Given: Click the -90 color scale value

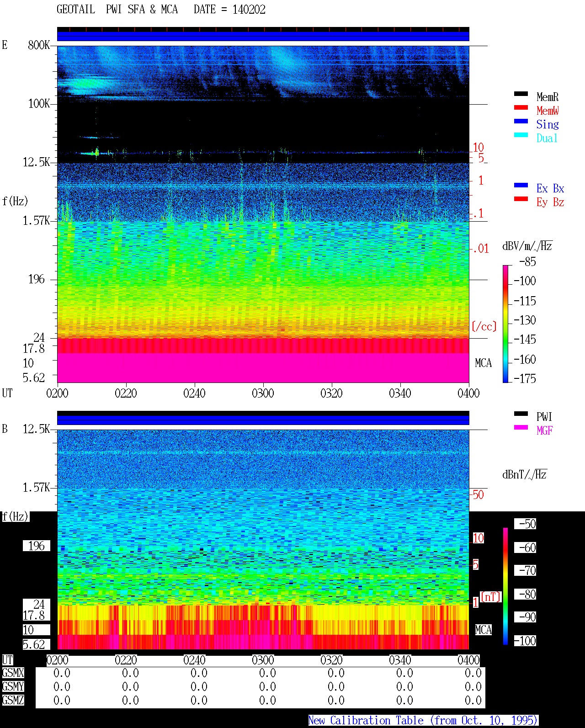Looking at the screenshot, I should click(526, 617).
